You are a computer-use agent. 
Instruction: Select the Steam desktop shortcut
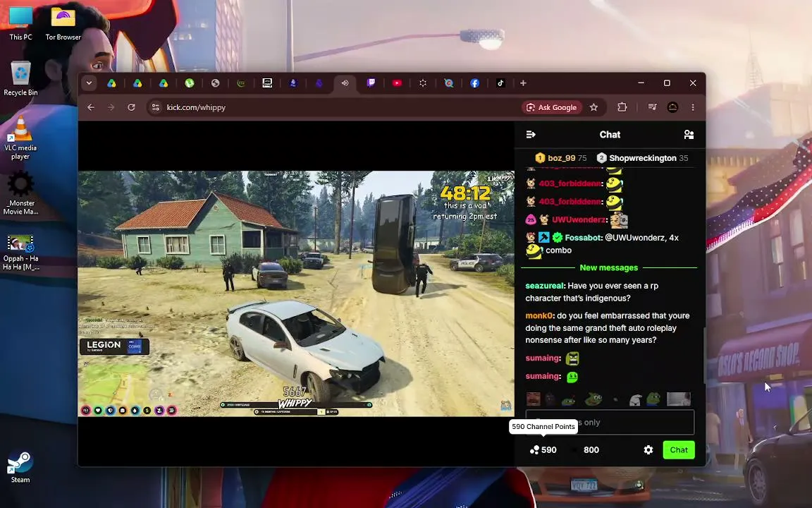pos(20,466)
